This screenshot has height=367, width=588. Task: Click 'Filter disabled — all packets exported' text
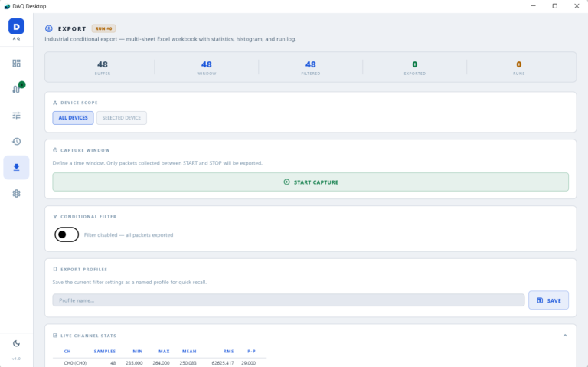point(129,235)
